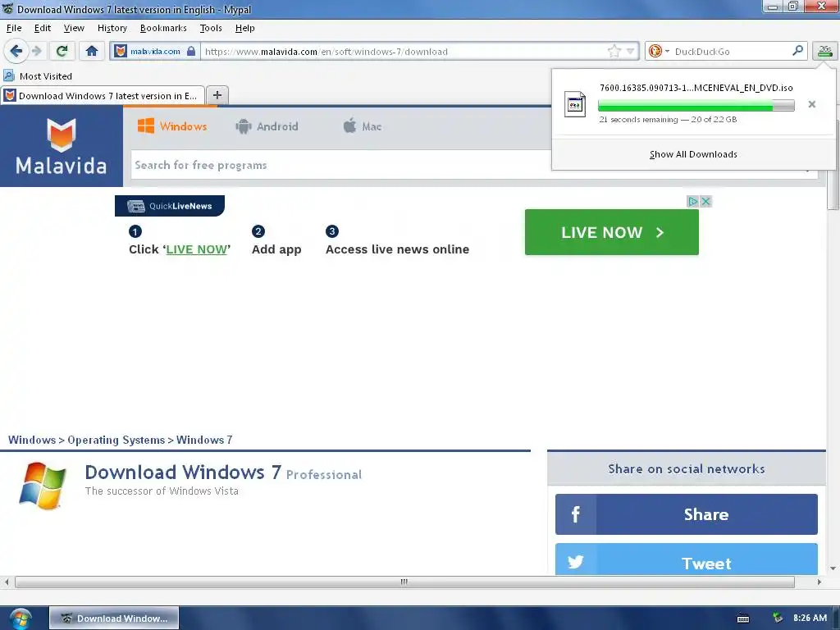Click the padlock security icon
Viewport: 840px width, 630px height.
click(x=191, y=52)
